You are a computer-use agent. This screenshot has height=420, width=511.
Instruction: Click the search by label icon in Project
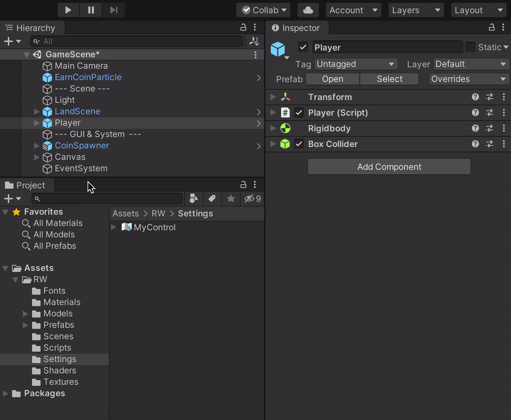tap(212, 199)
